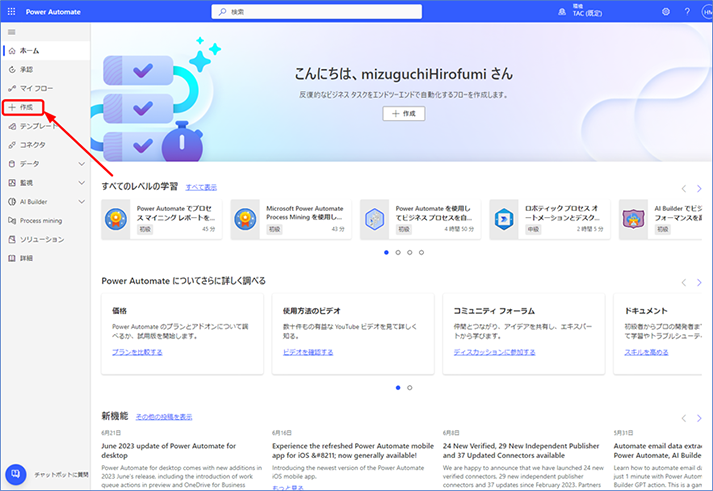Click the search box in header
Image resolution: width=713 pixels, height=491 pixels.
click(x=316, y=12)
